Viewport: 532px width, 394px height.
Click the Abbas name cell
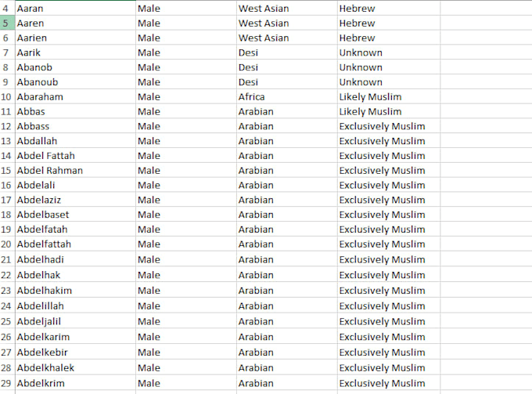75,111
